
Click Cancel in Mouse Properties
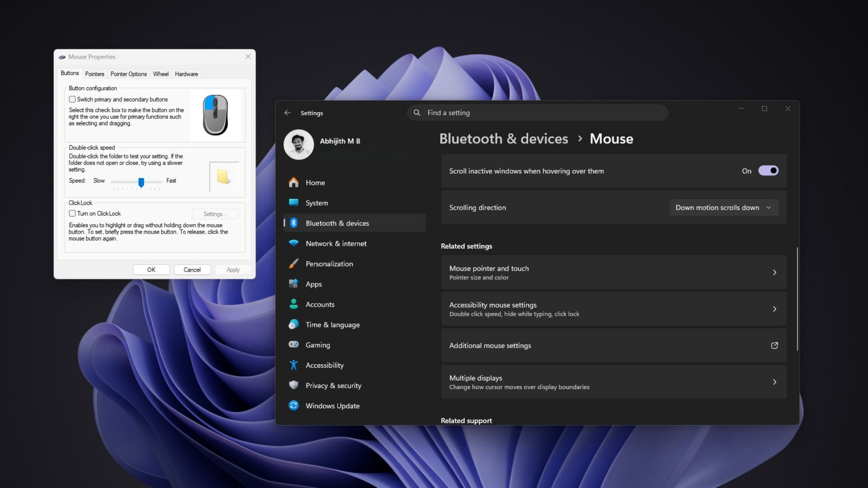(x=192, y=270)
